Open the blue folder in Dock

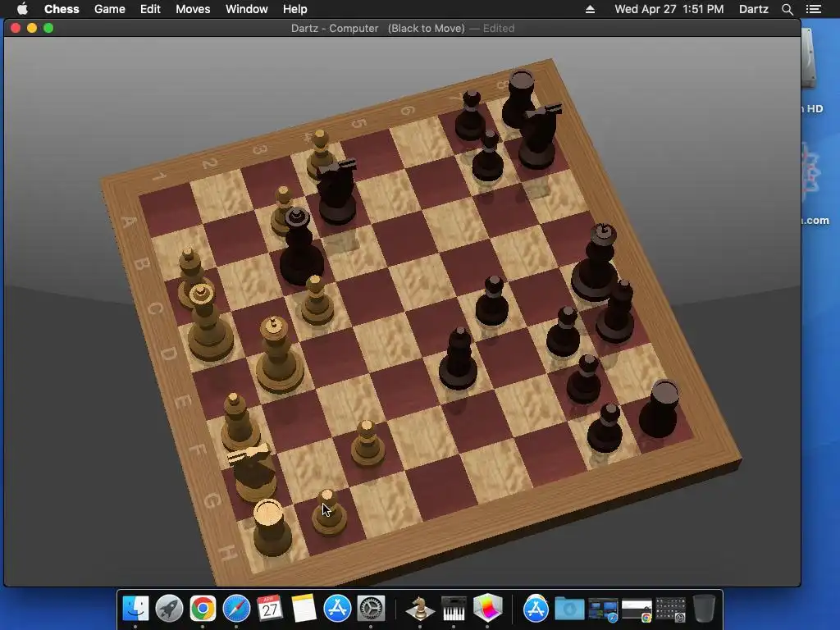tap(569, 609)
